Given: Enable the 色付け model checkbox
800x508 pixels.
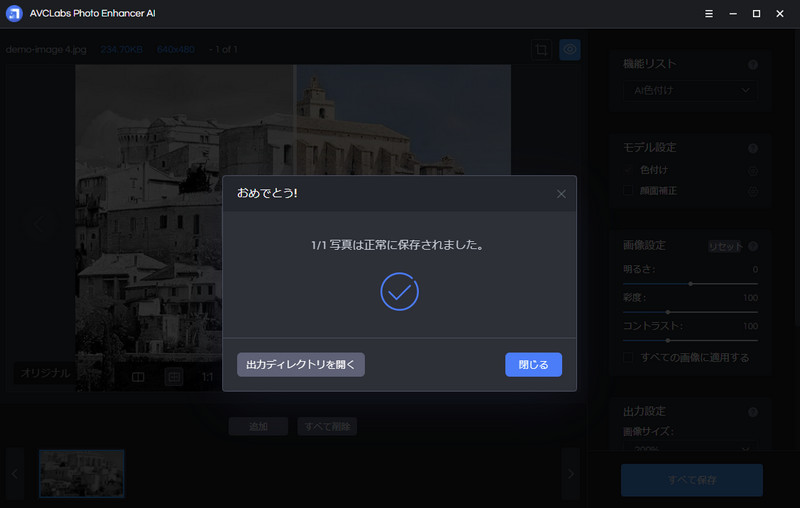Looking at the screenshot, I should tap(628, 170).
